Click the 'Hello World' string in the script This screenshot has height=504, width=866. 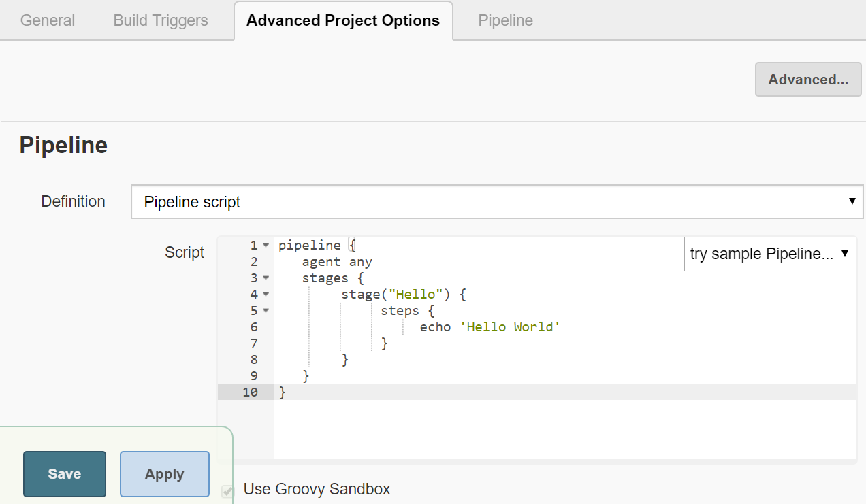click(x=510, y=327)
